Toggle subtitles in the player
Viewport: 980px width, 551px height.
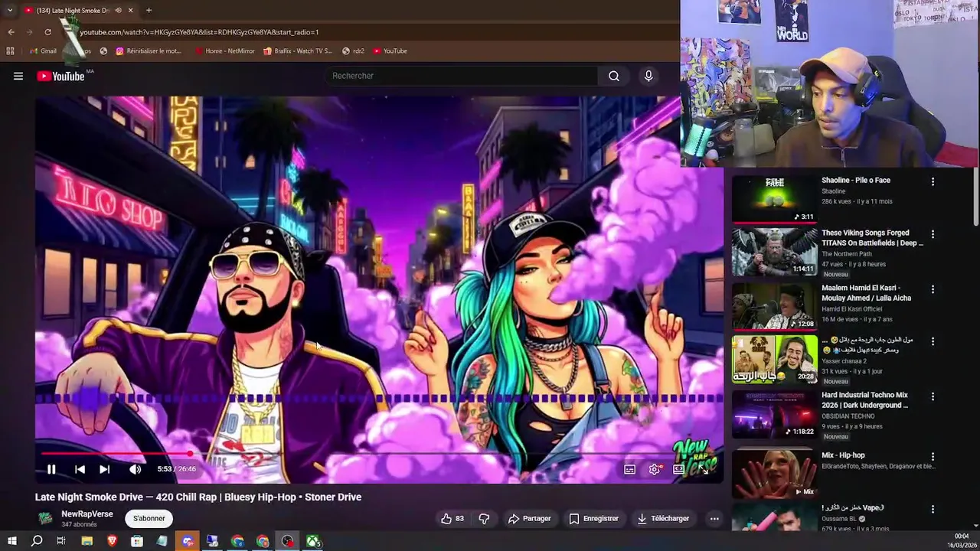point(629,469)
